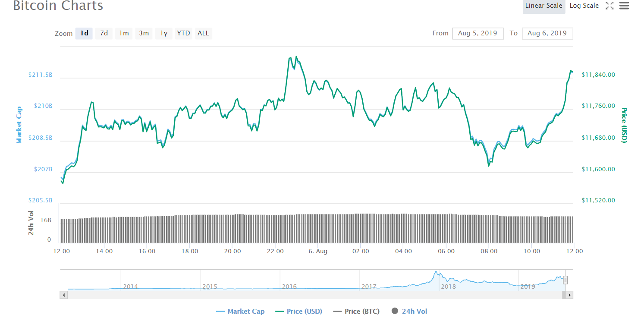Toggle Price (USD) series in legend
The width and height of the screenshot is (644, 318).
coord(298,312)
